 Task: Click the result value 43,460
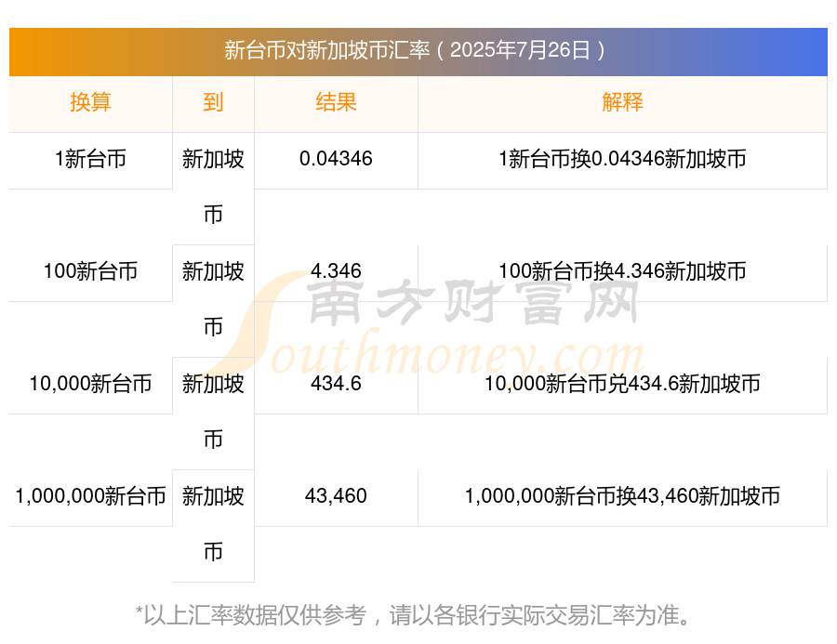click(336, 496)
